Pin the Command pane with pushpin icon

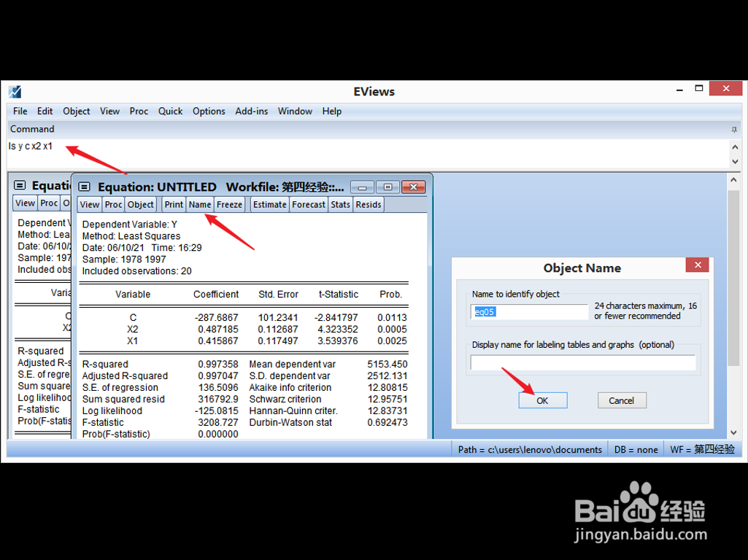[x=733, y=129]
